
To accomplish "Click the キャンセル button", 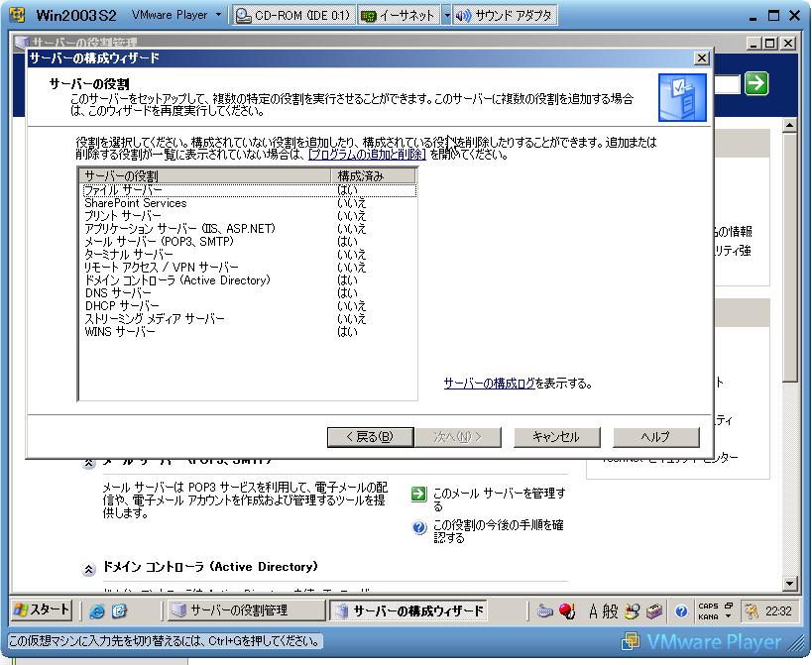I will click(x=556, y=437).
